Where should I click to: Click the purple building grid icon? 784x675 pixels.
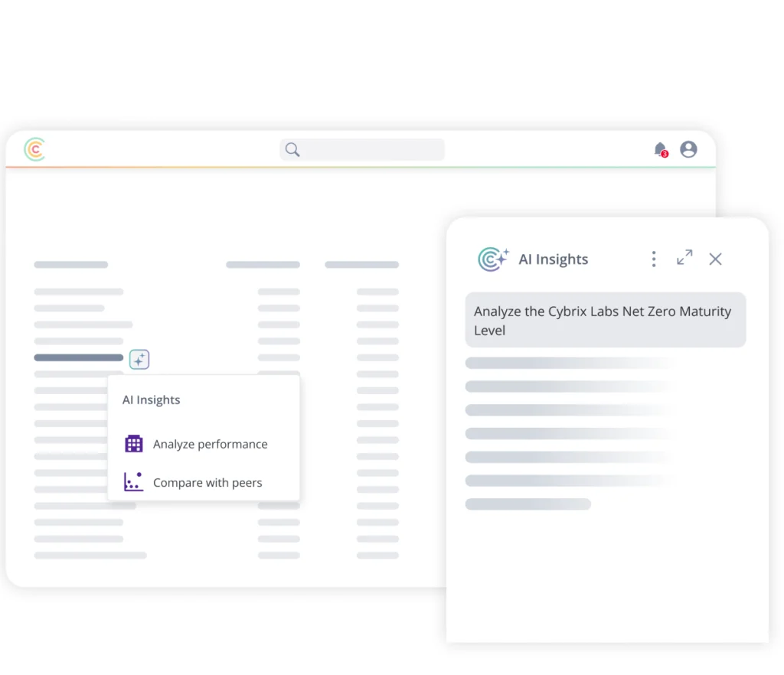coord(134,444)
